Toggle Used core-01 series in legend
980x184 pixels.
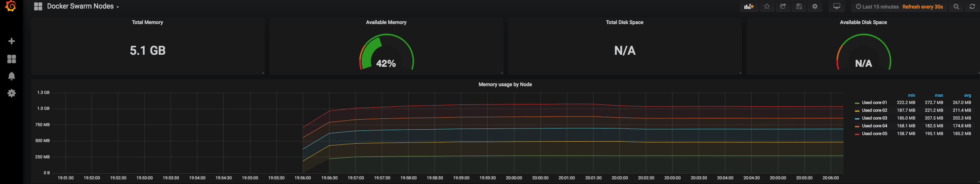[874, 102]
